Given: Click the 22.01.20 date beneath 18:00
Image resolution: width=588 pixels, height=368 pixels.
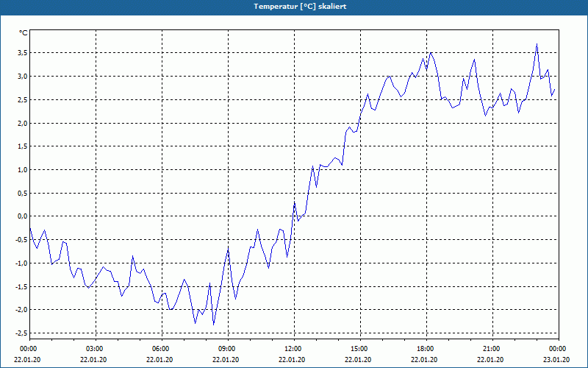Looking at the screenshot, I should pos(425,360).
